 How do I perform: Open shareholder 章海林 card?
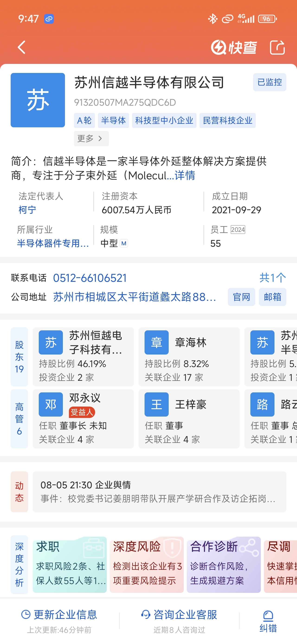point(189,357)
